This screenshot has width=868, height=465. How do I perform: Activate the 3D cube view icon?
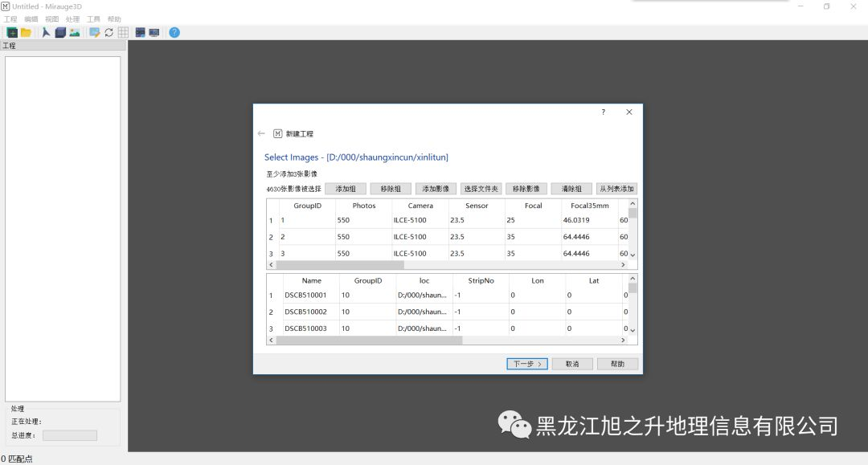pyautogui.click(x=59, y=32)
